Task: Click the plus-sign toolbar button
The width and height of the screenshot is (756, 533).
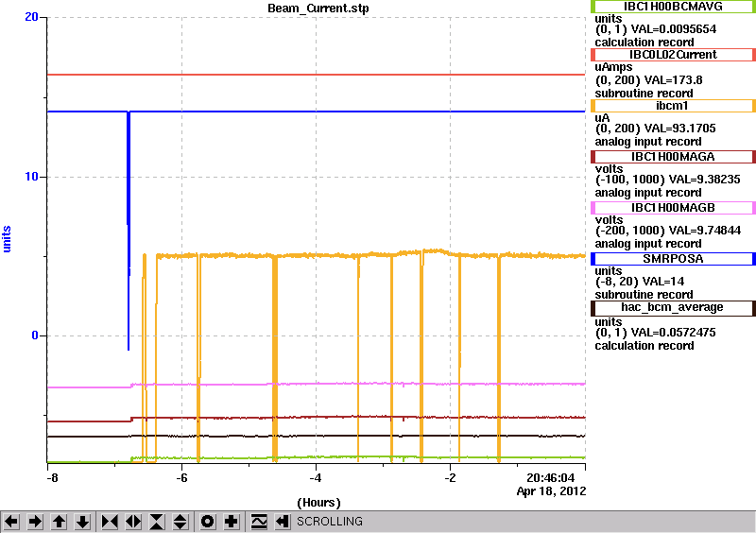Action: pos(232,522)
